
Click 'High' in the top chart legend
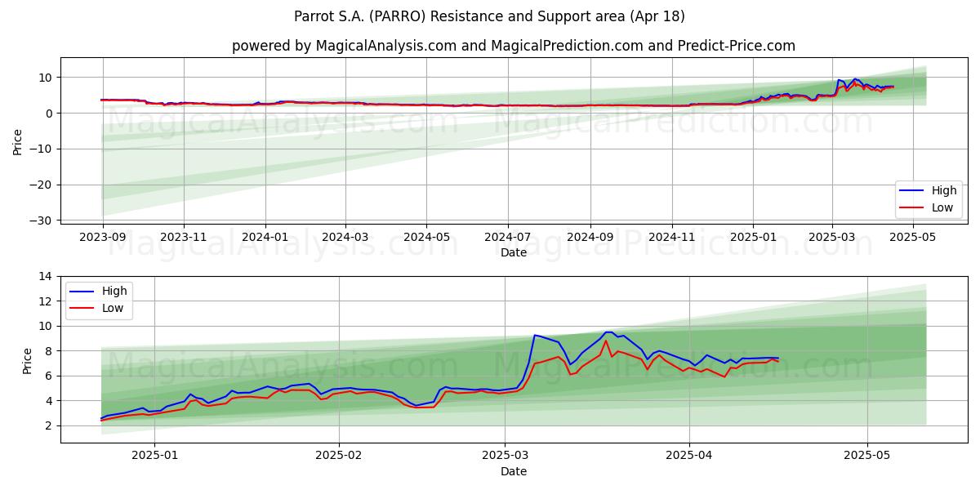click(x=944, y=190)
